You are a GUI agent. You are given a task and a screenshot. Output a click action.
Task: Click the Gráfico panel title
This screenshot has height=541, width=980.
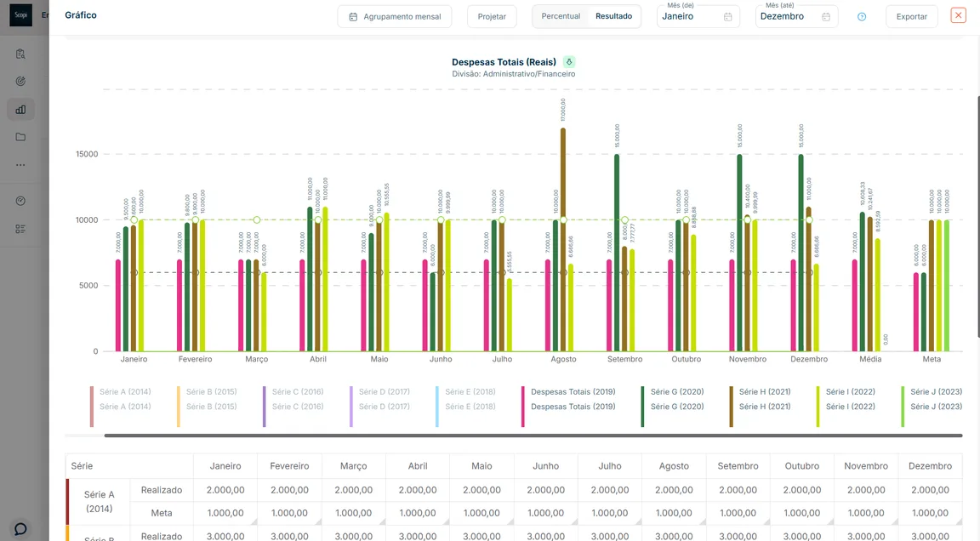point(81,15)
